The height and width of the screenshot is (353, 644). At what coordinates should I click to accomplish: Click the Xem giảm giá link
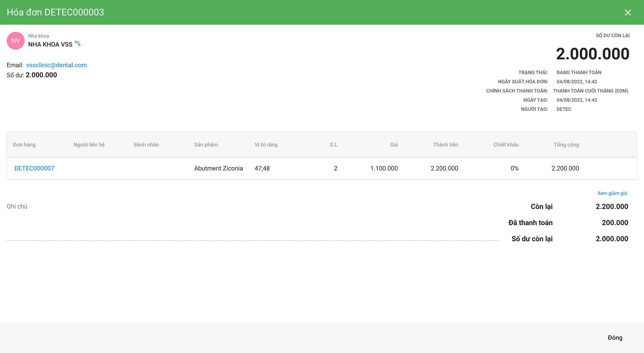click(612, 193)
